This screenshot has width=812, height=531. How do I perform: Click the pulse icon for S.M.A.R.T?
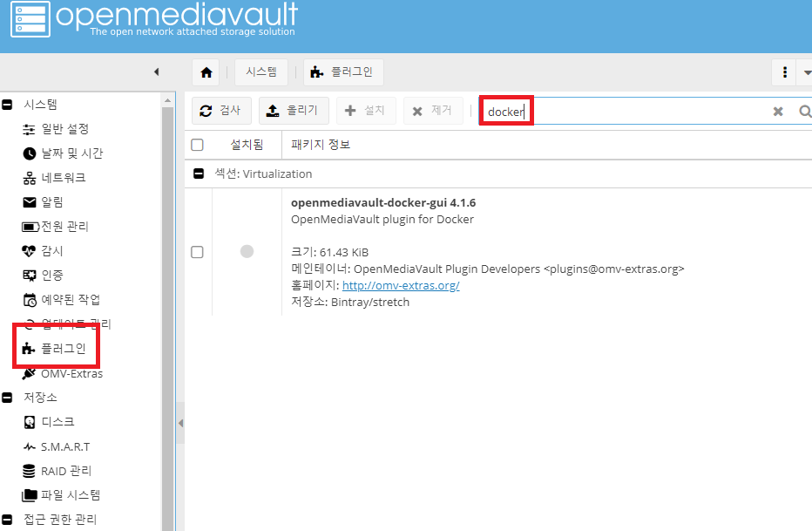pos(30,446)
